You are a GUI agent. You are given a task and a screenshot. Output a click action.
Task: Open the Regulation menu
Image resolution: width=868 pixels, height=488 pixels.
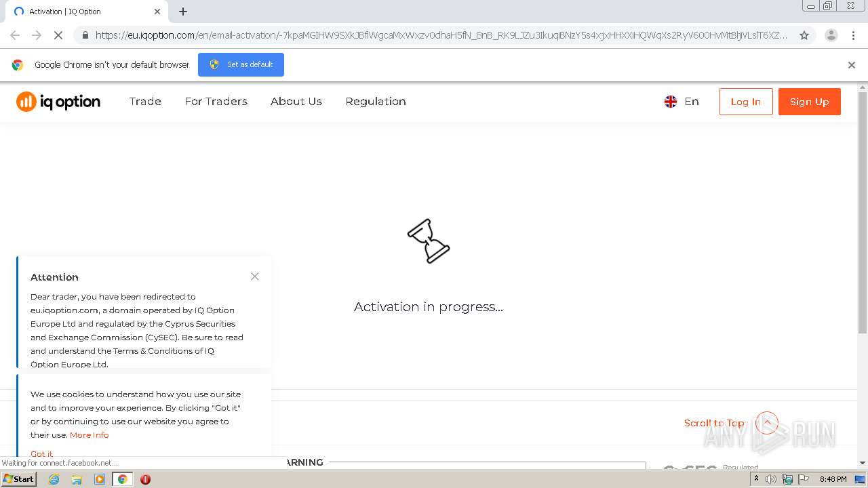click(376, 102)
